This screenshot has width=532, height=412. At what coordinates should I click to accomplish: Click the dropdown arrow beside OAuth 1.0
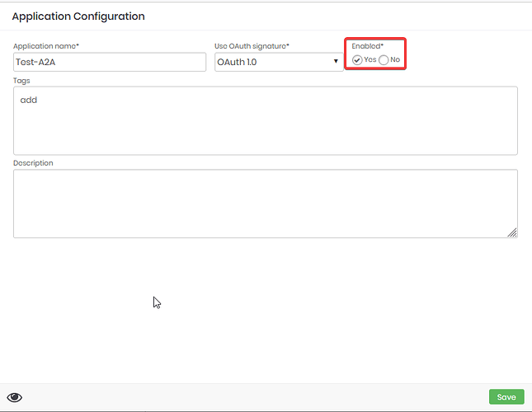[336, 61]
